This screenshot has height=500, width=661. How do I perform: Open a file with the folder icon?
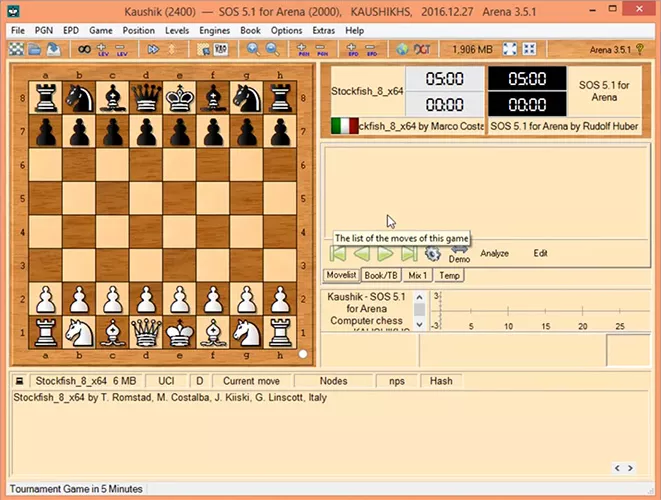pyautogui.click(x=35, y=49)
